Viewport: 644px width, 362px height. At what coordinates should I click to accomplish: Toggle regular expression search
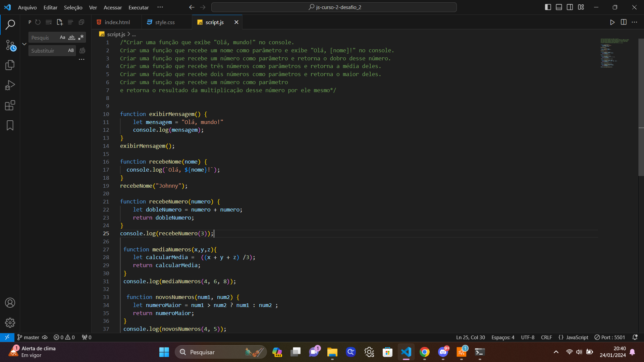point(81,37)
